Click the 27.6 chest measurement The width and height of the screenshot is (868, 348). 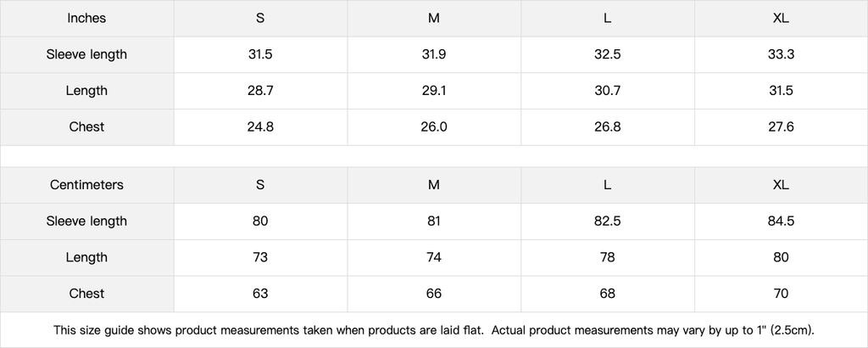point(781,126)
